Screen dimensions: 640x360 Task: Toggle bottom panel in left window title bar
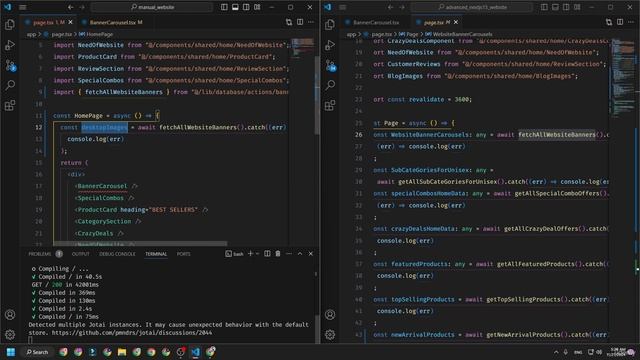pos(235,7)
